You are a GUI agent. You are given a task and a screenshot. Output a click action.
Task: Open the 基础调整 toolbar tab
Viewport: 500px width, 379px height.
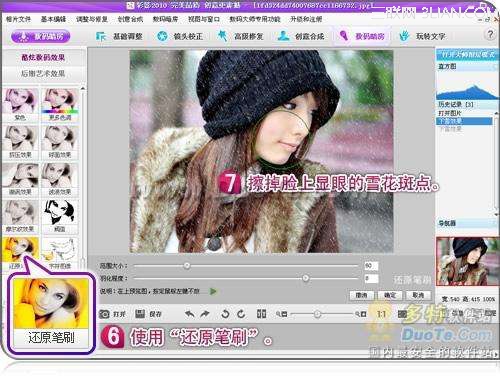click(x=119, y=36)
